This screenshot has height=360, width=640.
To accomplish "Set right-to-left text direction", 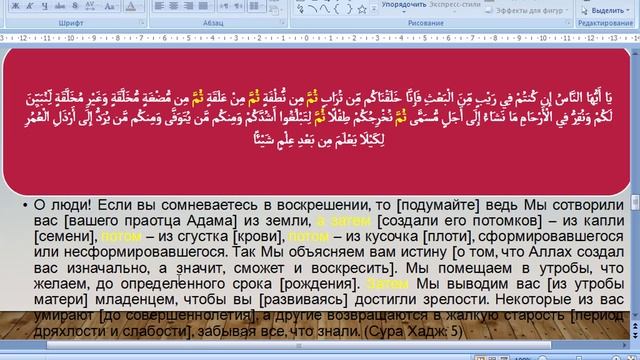I will coord(237,6).
